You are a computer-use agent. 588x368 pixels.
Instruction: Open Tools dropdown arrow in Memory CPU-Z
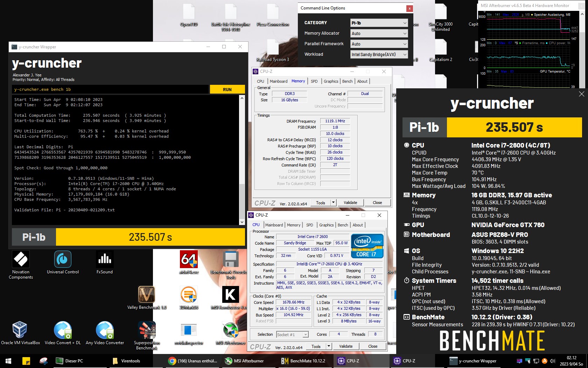pyautogui.click(x=333, y=202)
